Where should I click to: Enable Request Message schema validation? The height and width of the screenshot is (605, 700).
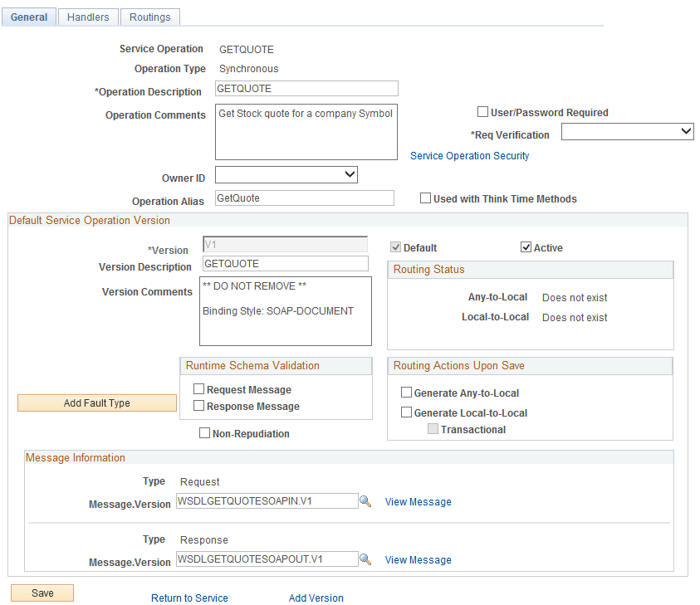click(x=198, y=389)
